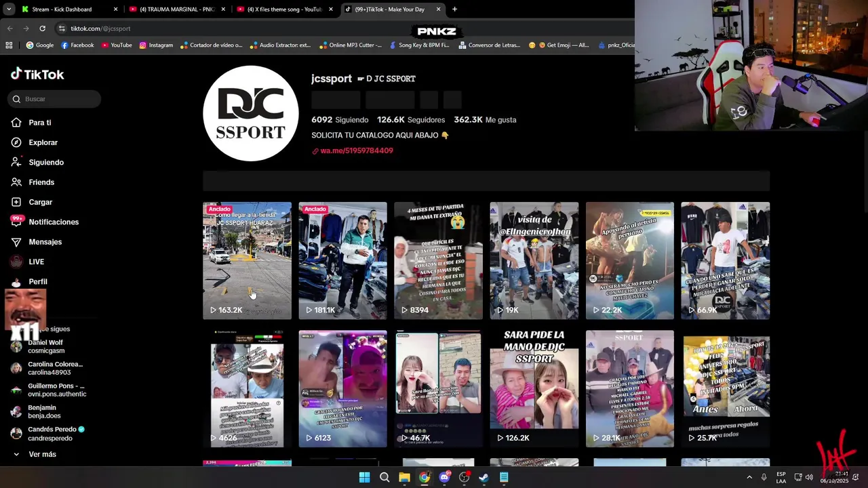The image size is (868, 488).
Task: Open the Friends section
Action: point(33,182)
